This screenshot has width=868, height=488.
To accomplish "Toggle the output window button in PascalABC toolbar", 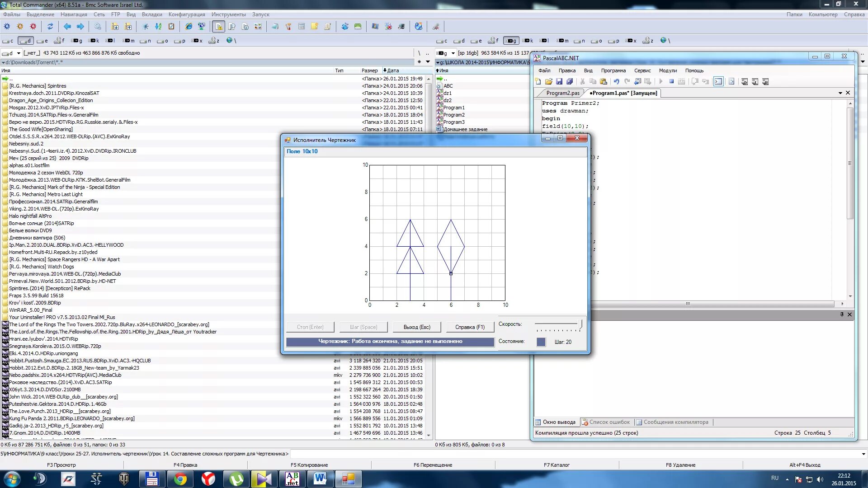I will (x=718, y=82).
